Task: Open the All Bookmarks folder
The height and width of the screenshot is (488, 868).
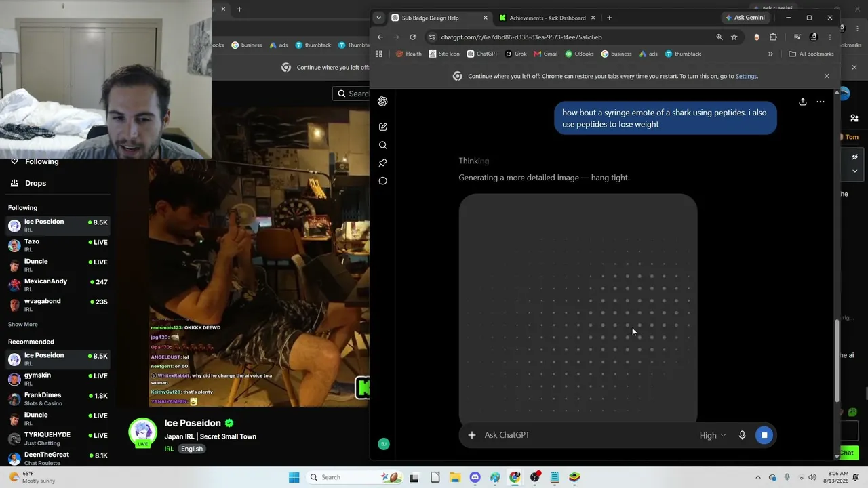Action: pyautogui.click(x=811, y=54)
